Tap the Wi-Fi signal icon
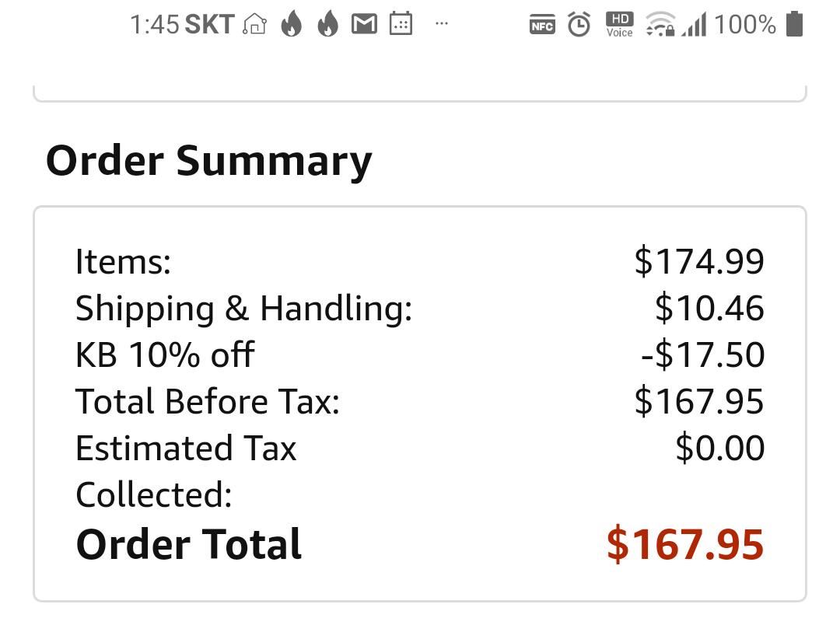The height and width of the screenshot is (632, 840). coord(660,25)
